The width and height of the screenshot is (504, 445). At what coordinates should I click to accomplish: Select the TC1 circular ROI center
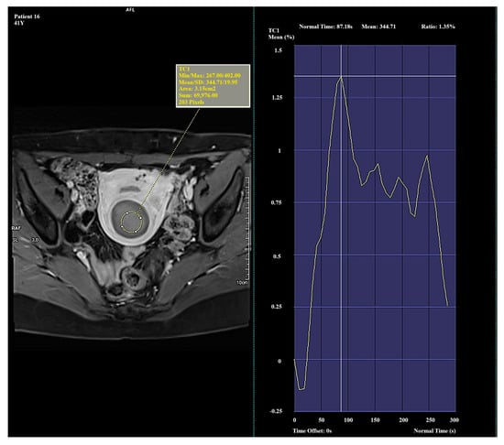coord(131,222)
